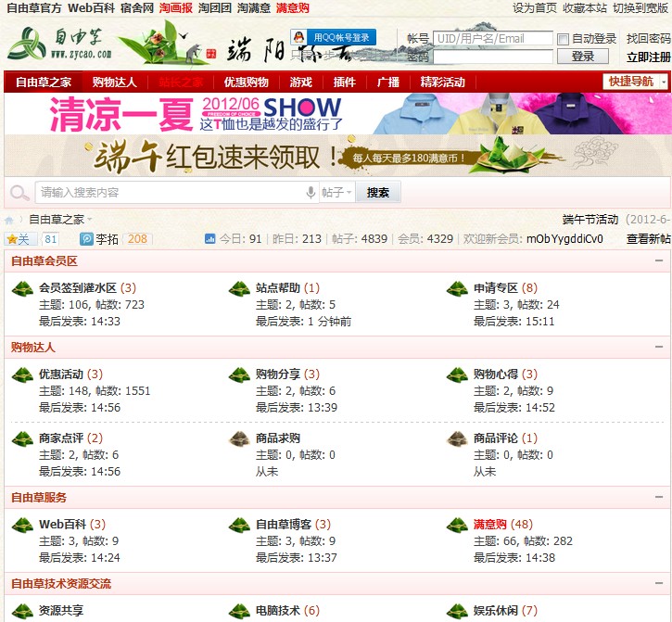Open the 清凉一夏 T-shirt banner

337,114
